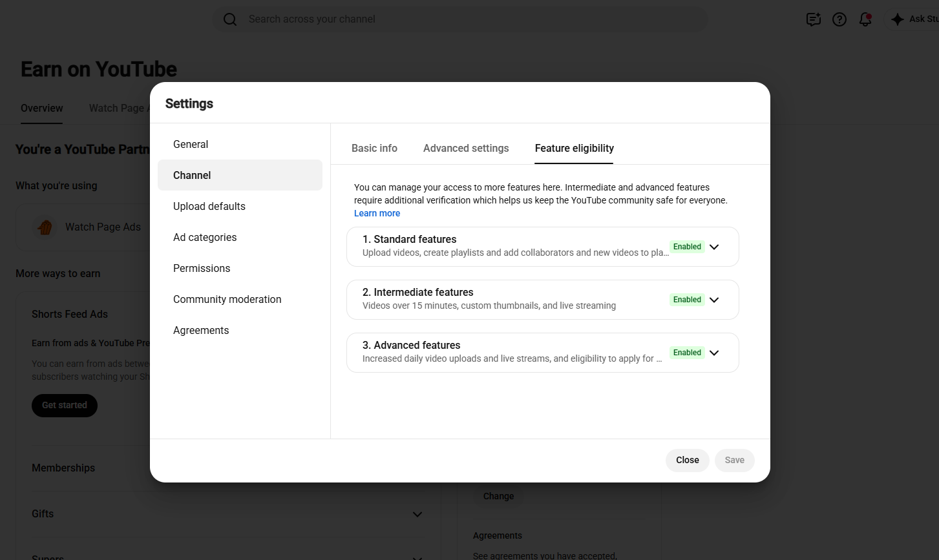The width and height of the screenshot is (939, 560).
Task: Select the Feature eligibility tab
Action: (575, 148)
